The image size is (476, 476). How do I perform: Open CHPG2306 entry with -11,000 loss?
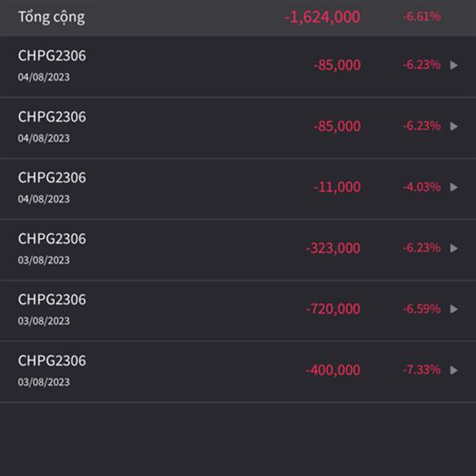point(238,189)
